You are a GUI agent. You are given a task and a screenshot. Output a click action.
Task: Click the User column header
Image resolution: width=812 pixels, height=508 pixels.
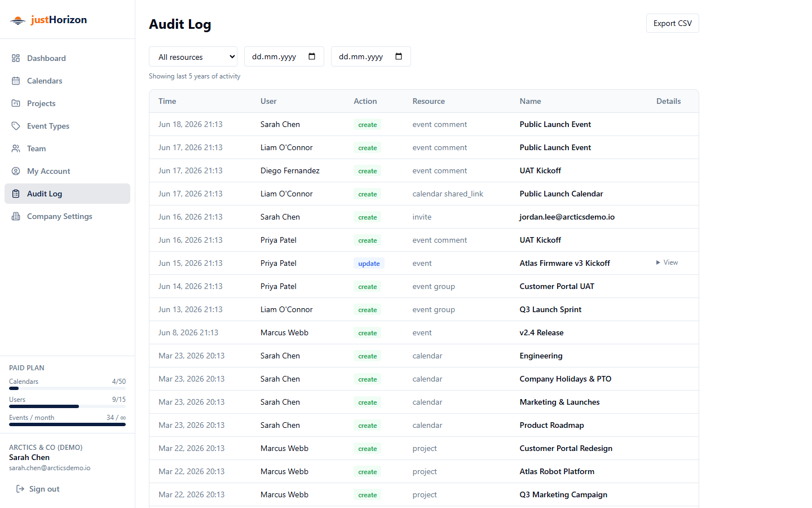coord(268,101)
